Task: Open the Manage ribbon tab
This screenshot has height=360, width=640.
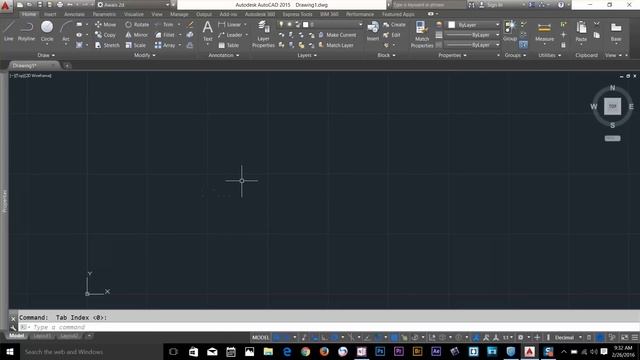Action: click(179, 14)
